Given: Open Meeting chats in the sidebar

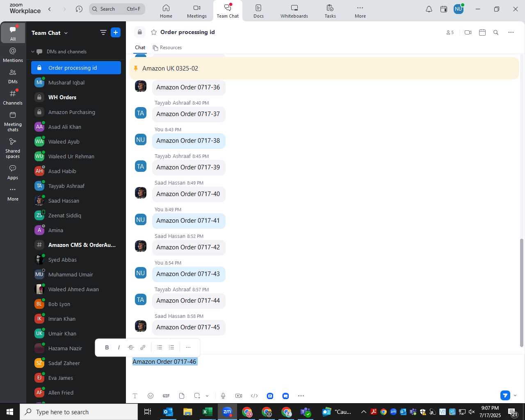Looking at the screenshot, I should point(13,121).
